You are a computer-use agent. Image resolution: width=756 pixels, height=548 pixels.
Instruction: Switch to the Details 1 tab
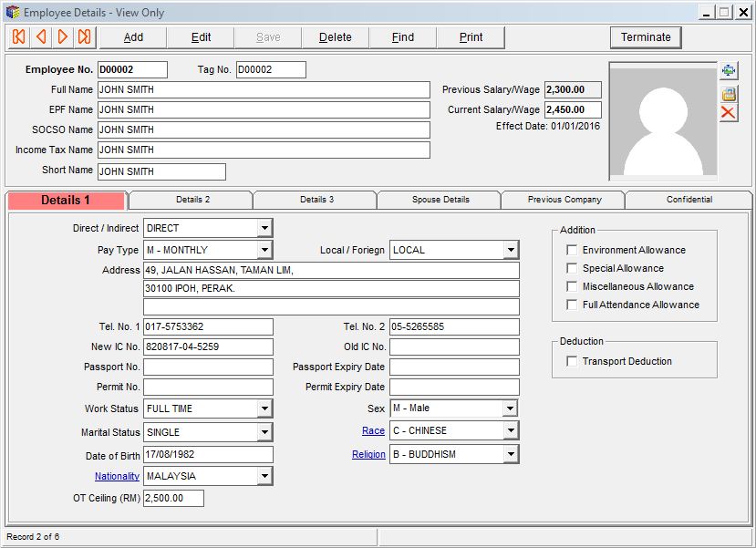66,200
